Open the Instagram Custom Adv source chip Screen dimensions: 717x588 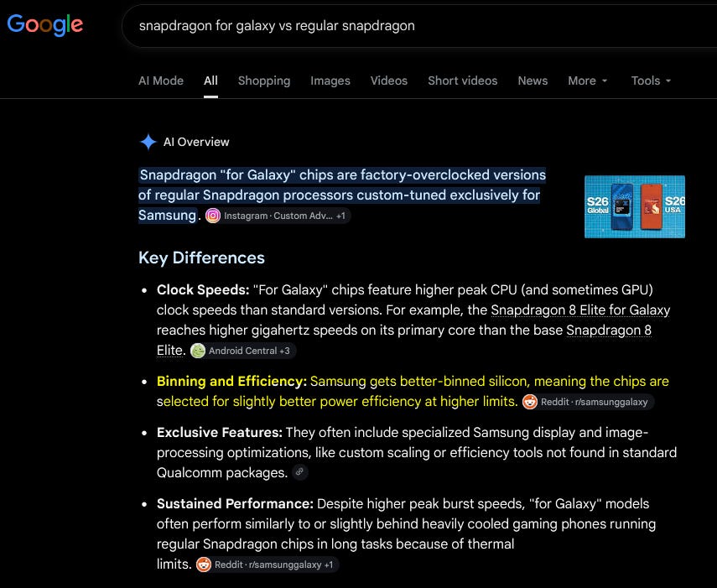(278, 216)
